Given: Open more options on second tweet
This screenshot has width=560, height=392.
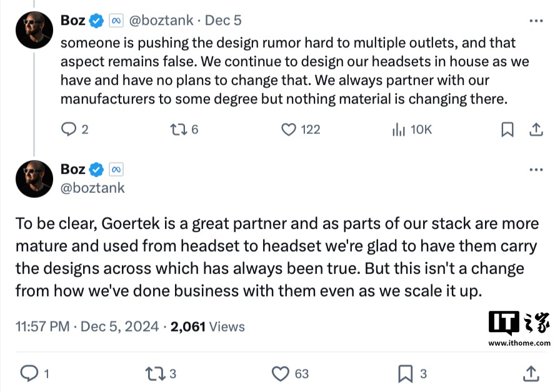Looking at the screenshot, I should 536,169.
